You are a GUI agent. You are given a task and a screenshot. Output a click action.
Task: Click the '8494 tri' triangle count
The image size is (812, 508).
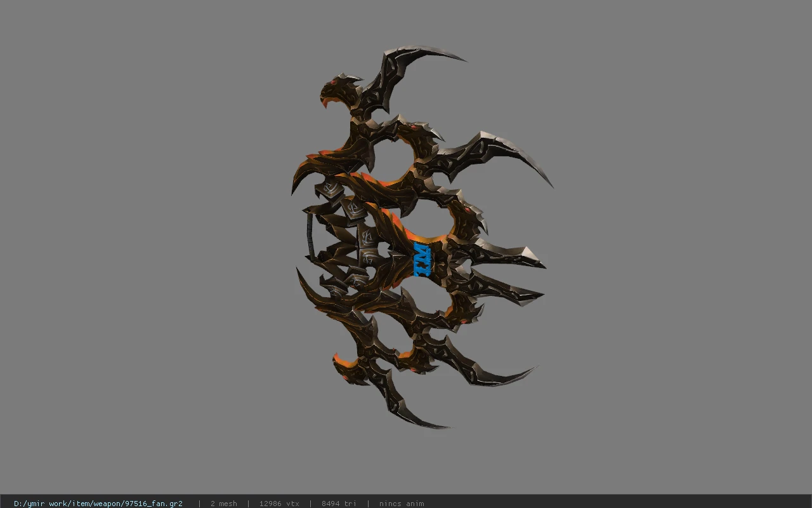(339, 503)
